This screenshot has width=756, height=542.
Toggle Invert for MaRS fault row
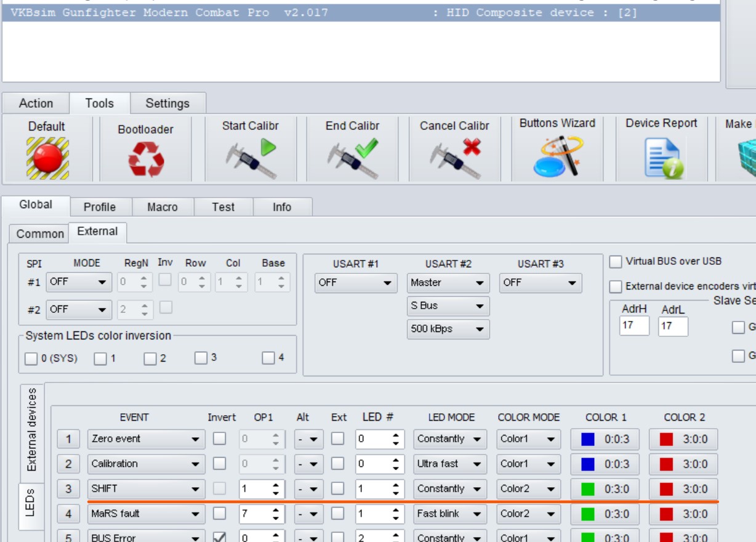[x=219, y=514]
